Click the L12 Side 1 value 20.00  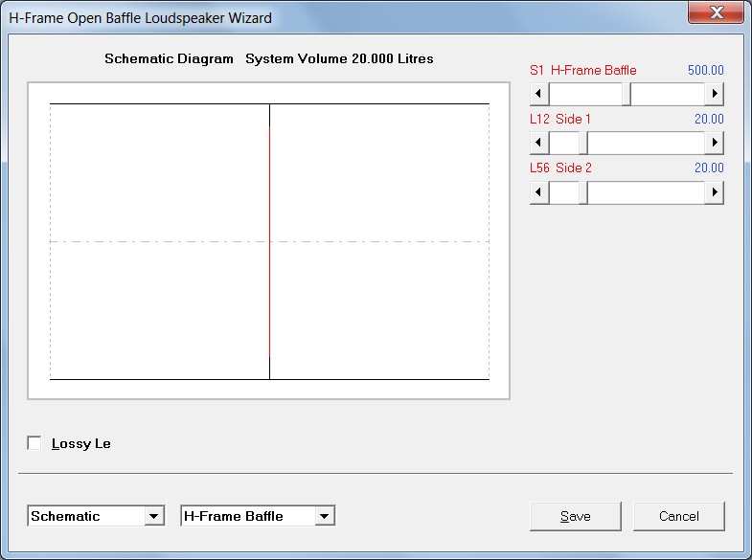(709, 120)
